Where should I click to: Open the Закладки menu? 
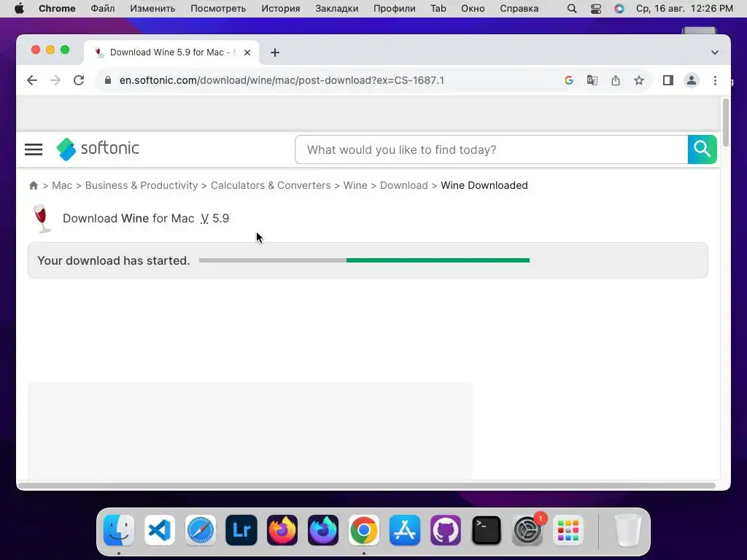click(x=337, y=9)
